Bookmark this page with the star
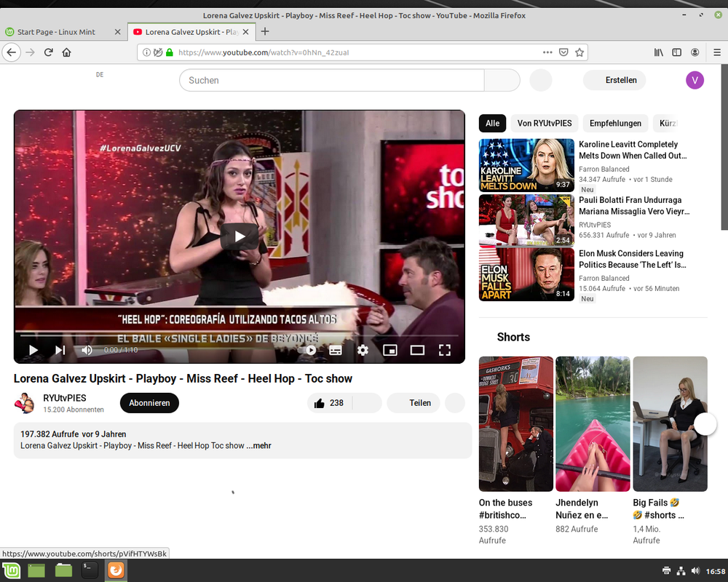Screen dimensions: 728x582 click(579, 52)
